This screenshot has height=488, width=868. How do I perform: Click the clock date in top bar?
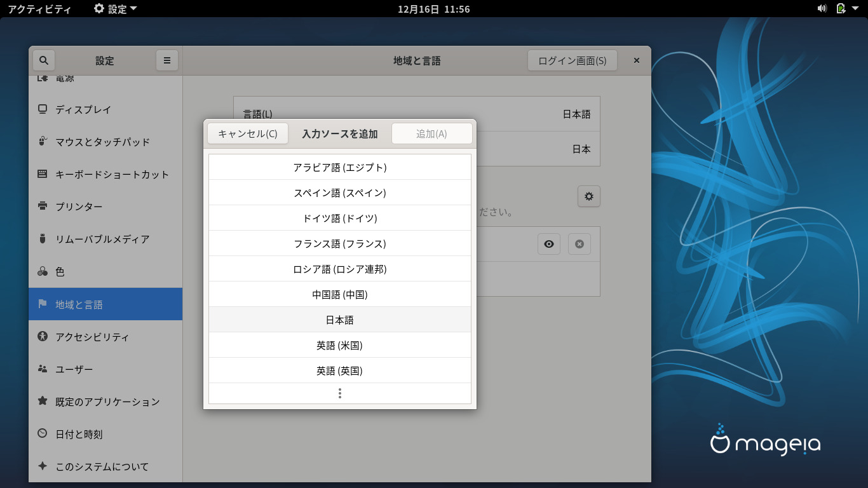(x=433, y=9)
